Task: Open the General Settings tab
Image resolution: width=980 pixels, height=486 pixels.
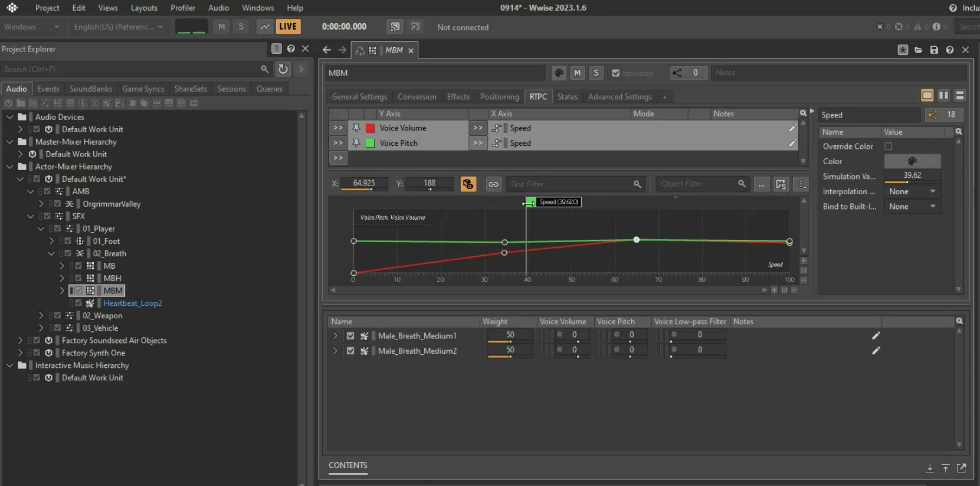Action: 359,97
